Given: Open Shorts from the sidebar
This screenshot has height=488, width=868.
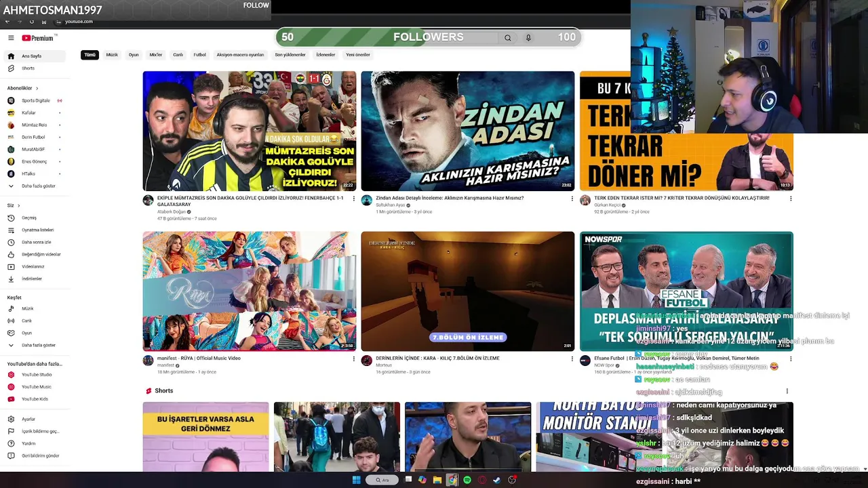Looking at the screenshot, I should tap(34, 68).
